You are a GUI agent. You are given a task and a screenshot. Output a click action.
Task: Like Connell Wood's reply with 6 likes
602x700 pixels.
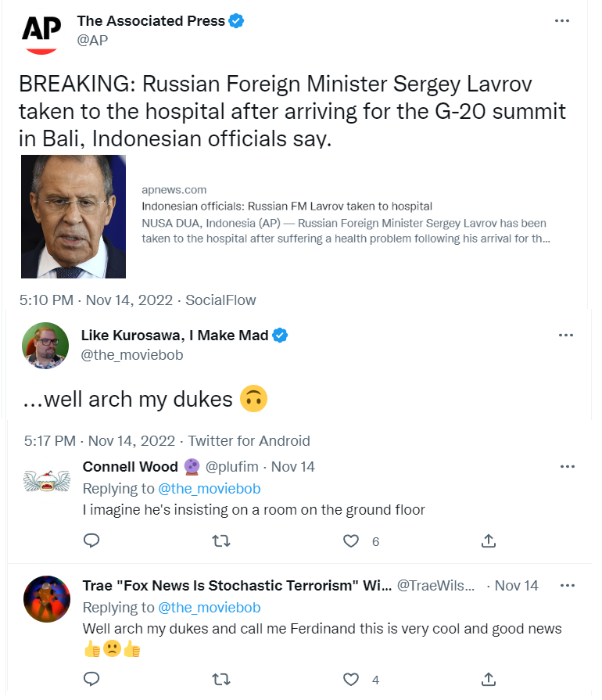tap(352, 540)
